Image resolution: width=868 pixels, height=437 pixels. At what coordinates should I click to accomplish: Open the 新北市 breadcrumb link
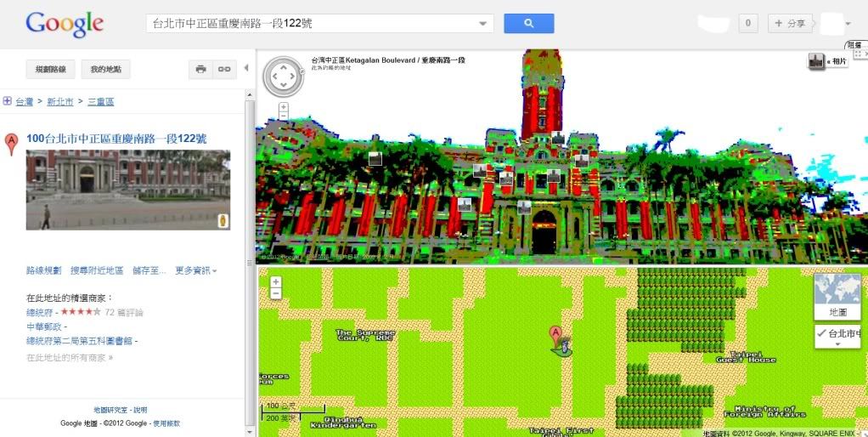59,102
